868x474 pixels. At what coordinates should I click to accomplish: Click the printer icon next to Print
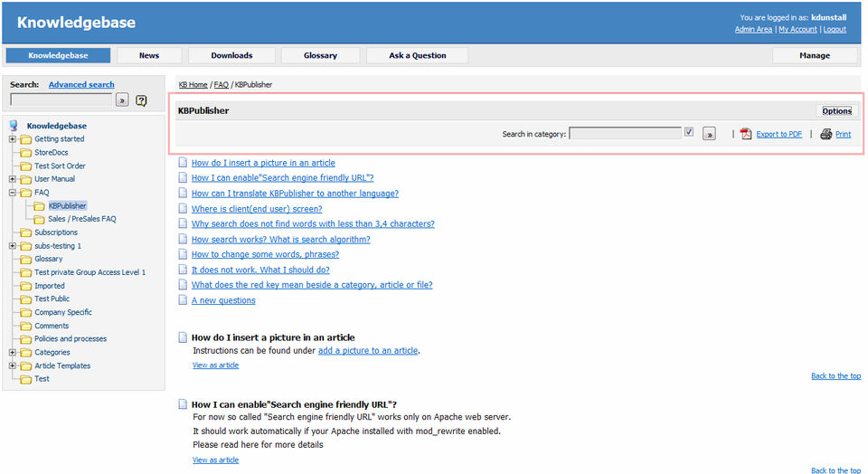coord(826,134)
